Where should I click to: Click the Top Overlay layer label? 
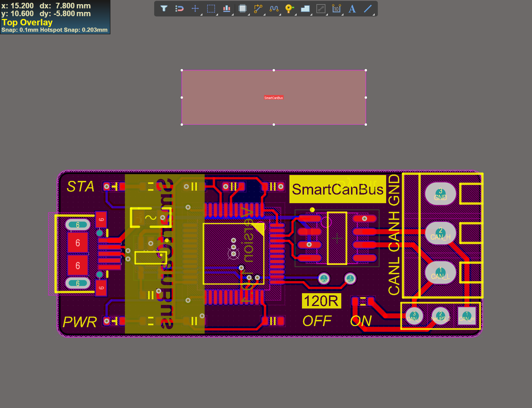(x=27, y=22)
